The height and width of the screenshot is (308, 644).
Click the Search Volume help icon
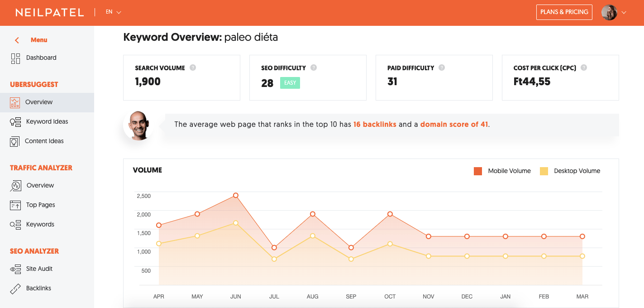click(x=193, y=68)
